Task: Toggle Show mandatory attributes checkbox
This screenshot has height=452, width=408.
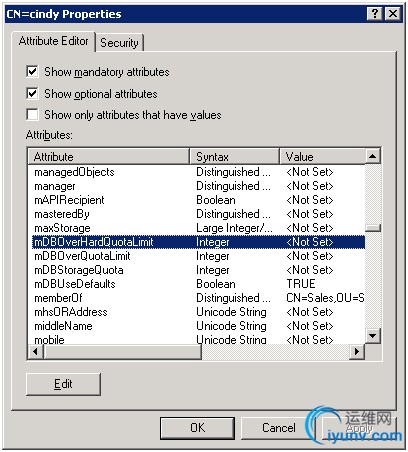Action: pyautogui.click(x=32, y=72)
